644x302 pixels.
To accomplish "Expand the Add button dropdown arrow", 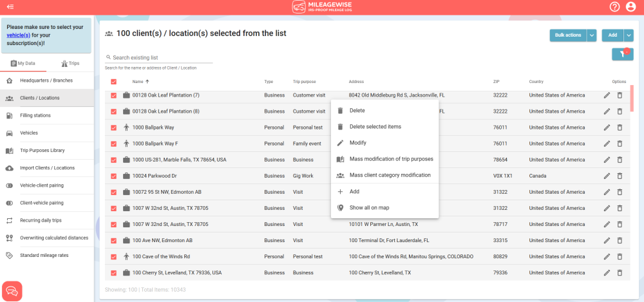I will (x=629, y=35).
